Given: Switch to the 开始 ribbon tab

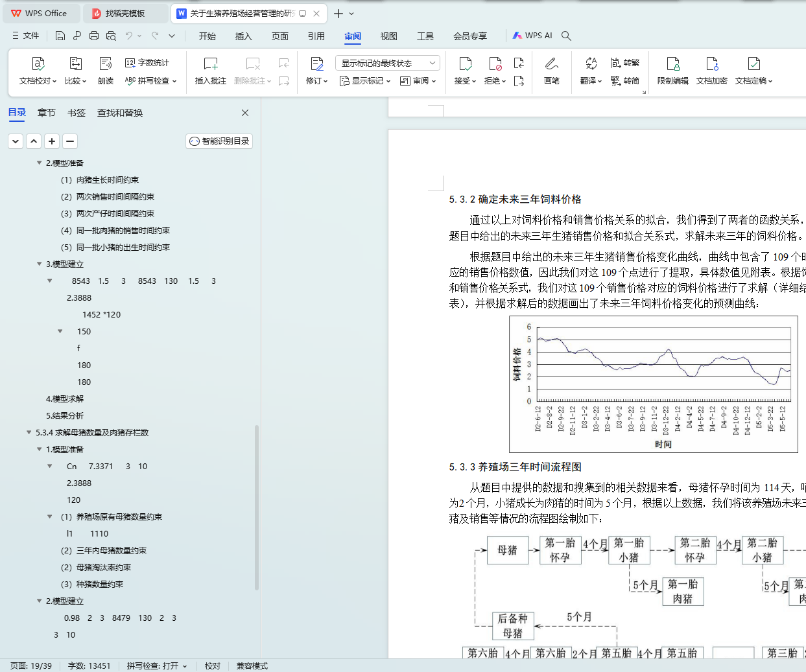Looking at the screenshot, I should pyautogui.click(x=207, y=36).
